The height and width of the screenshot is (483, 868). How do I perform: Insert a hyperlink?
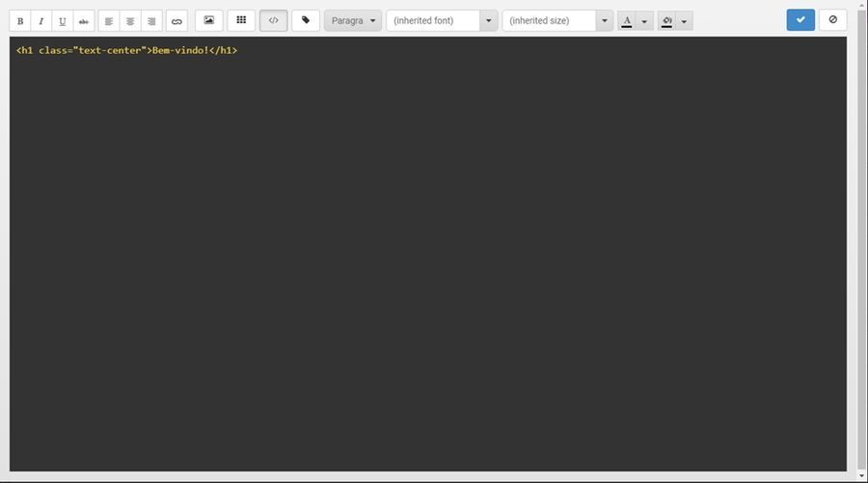pos(176,21)
